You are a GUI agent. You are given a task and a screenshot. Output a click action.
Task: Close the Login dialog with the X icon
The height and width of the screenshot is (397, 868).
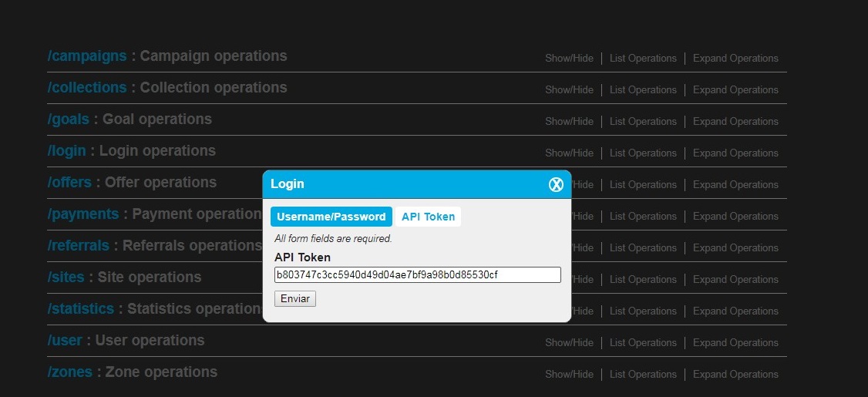(x=556, y=184)
